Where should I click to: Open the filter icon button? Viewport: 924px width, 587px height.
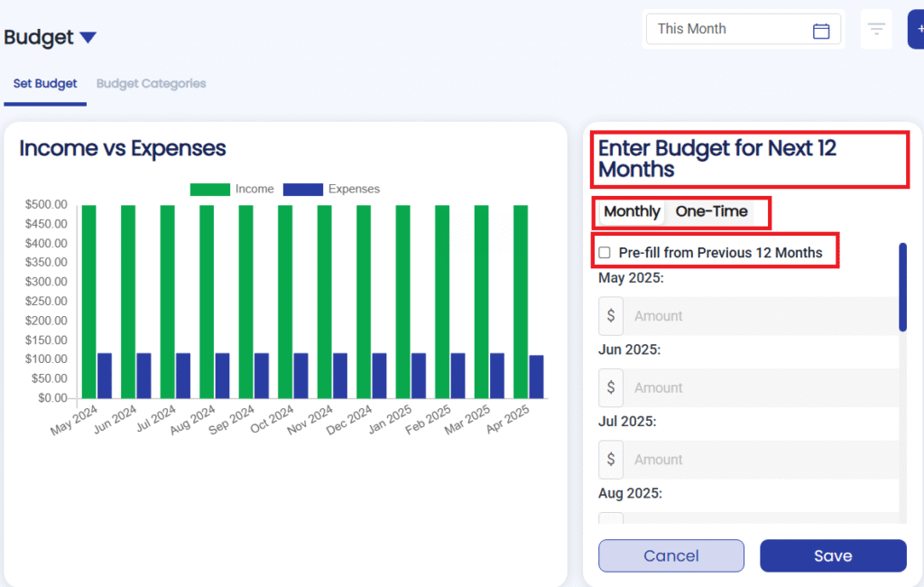point(875,30)
